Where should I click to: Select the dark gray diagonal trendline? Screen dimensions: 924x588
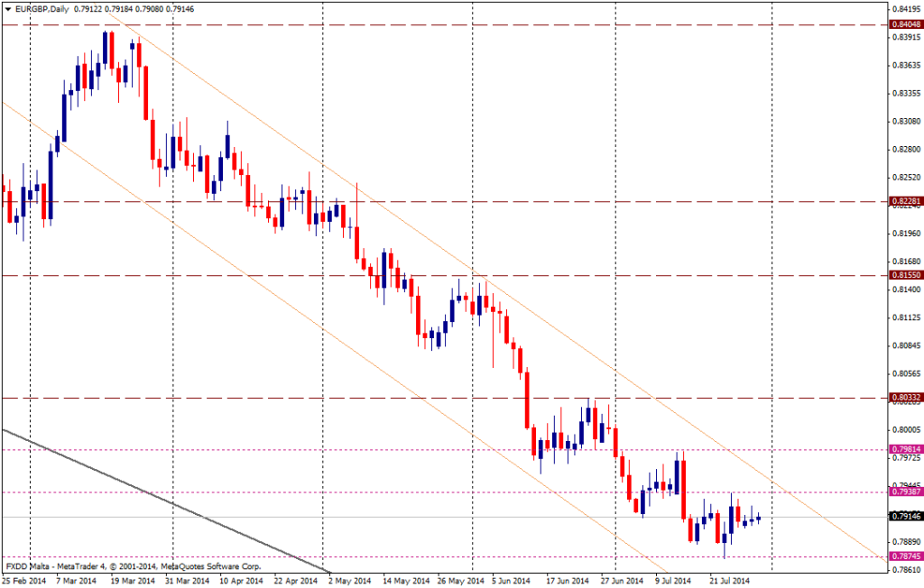click(162, 497)
